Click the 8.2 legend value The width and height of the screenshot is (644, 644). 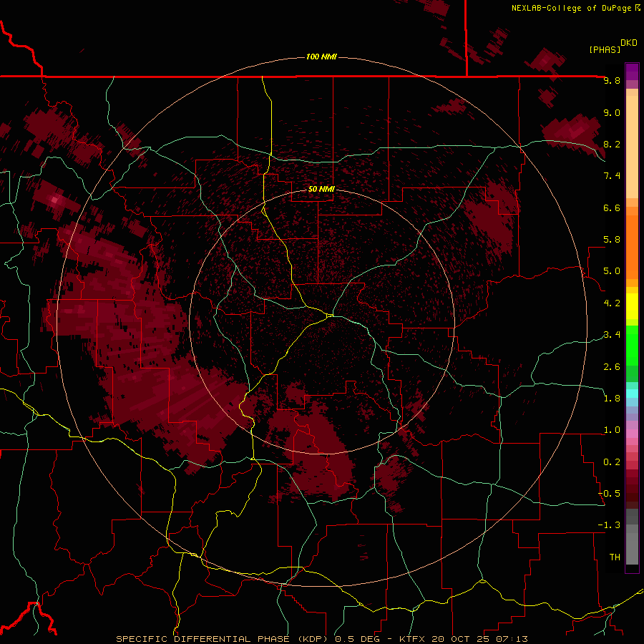(612, 144)
